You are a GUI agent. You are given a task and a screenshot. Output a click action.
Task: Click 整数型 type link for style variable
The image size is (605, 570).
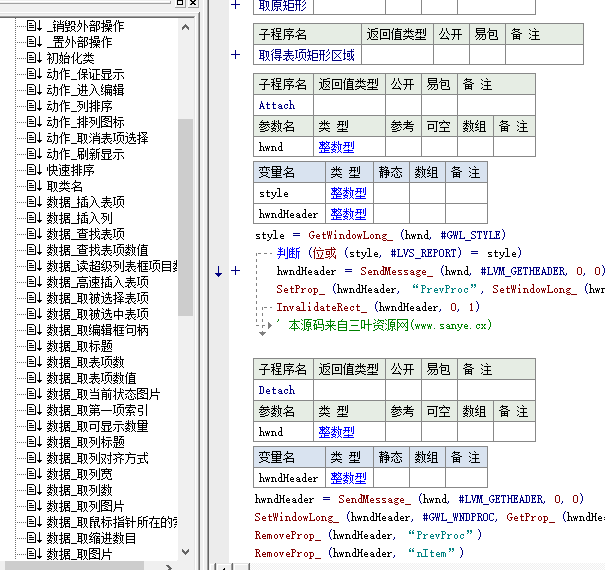pos(348,193)
